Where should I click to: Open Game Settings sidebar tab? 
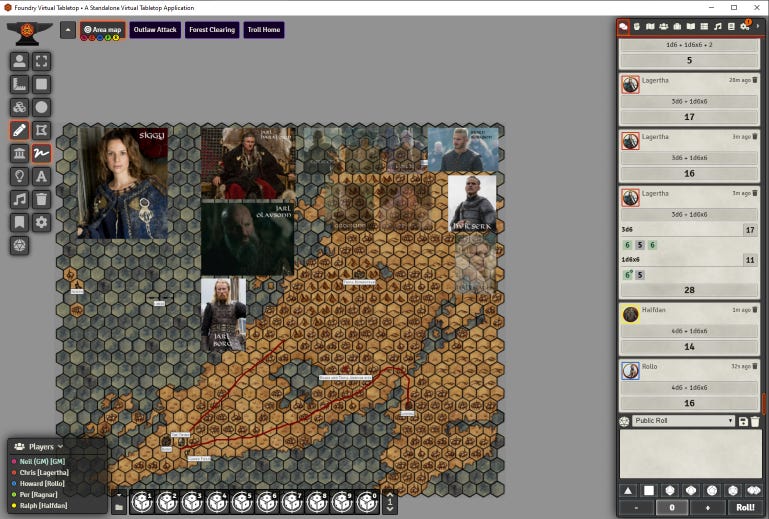[745, 26]
